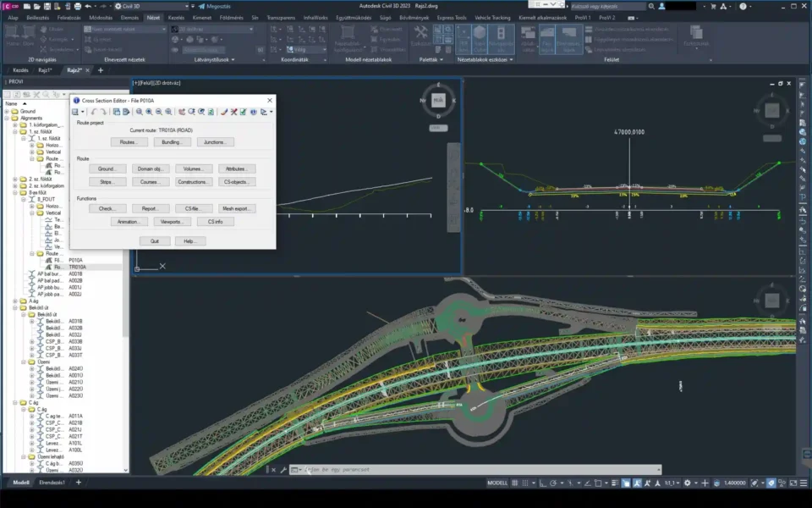Click the search magnifier in title bar
This screenshot has height=508, width=812.
click(x=651, y=6)
